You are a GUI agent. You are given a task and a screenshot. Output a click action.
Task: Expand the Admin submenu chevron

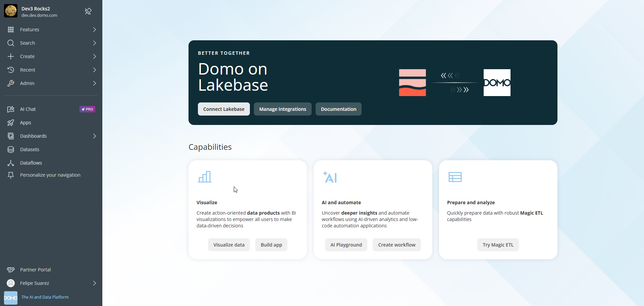click(x=95, y=83)
